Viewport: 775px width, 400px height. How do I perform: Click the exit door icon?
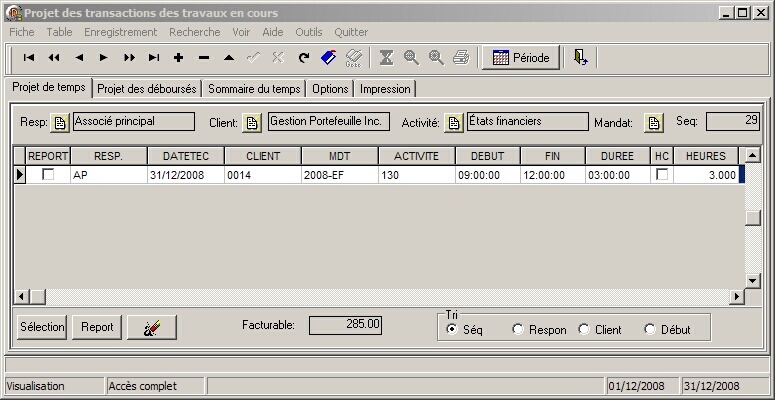[x=580, y=57]
